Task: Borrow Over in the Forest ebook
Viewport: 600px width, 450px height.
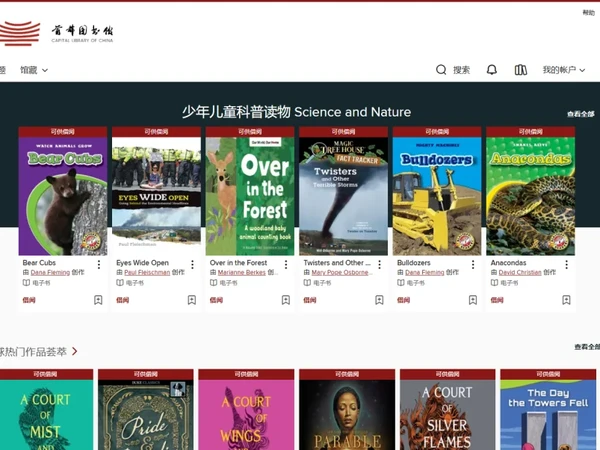Action: [216, 300]
